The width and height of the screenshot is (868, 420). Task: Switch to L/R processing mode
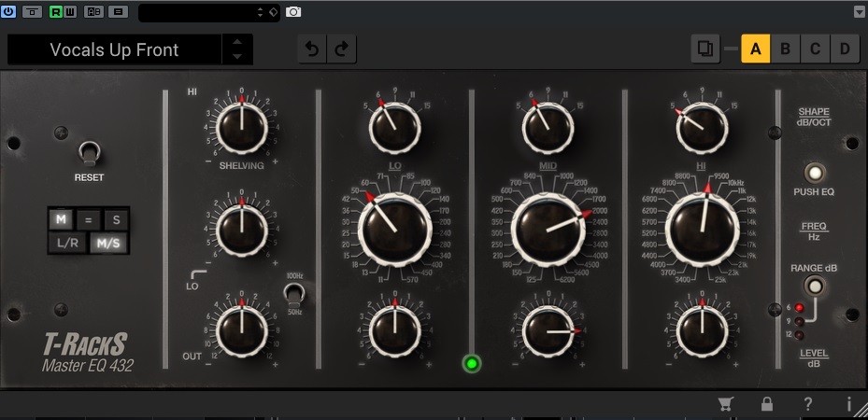(67, 243)
